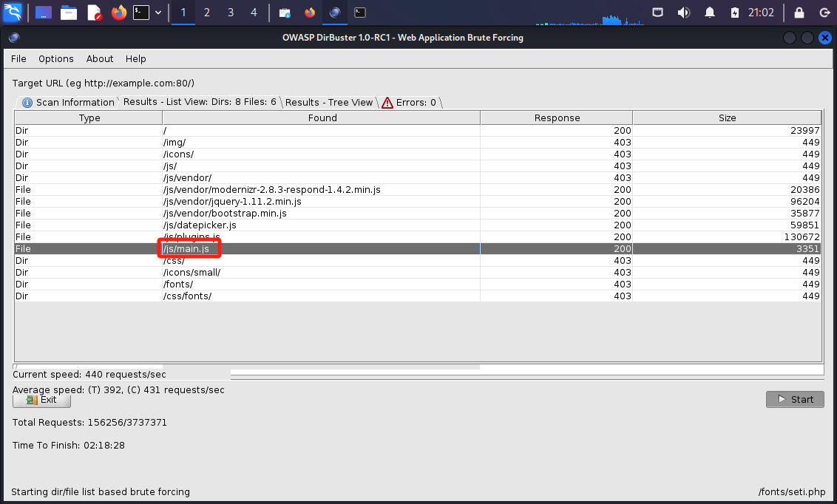Sort results by Response column header

pyautogui.click(x=557, y=118)
